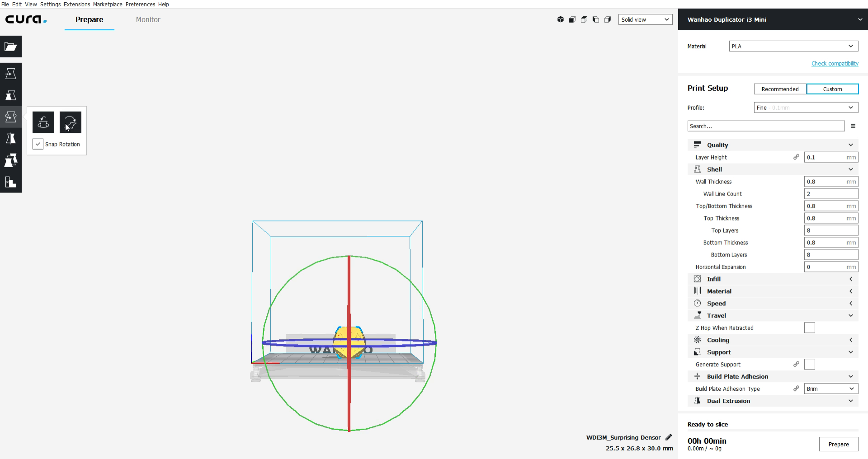
Task: Click the Lay Flat button in popup
Action: [x=71, y=122]
